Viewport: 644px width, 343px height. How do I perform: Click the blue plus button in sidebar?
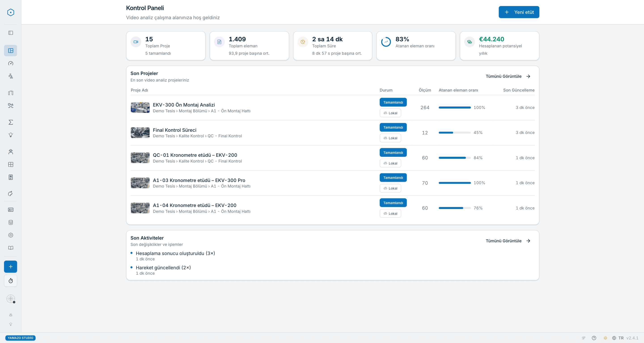coord(11,267)
